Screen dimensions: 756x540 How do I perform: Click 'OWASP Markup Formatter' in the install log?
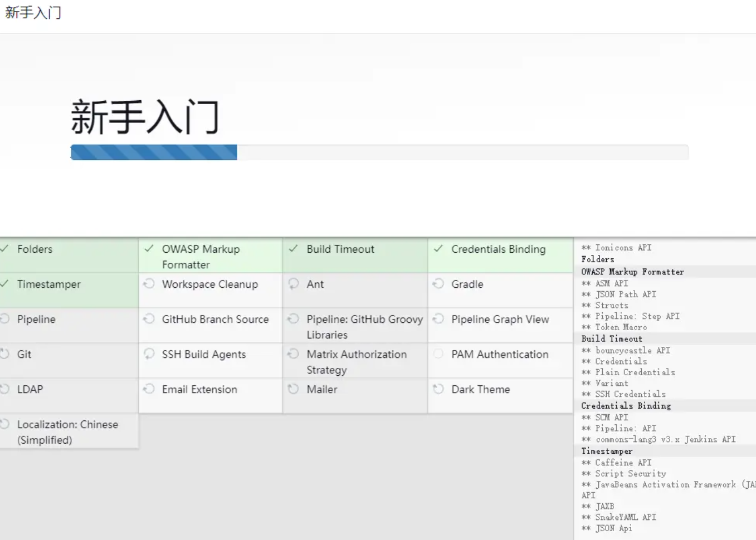[632, 272]
